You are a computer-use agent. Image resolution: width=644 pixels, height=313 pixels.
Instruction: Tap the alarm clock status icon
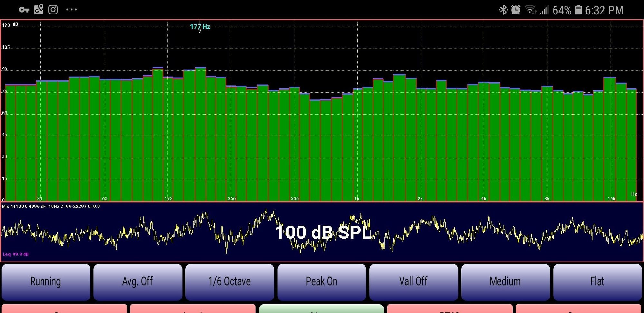(516, 10)
